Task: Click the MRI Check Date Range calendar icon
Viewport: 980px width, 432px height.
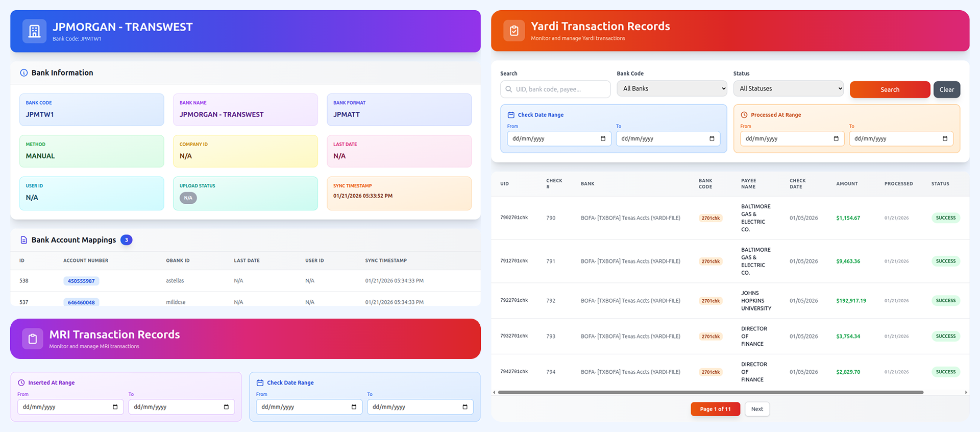Action: [x=260, y=383]
